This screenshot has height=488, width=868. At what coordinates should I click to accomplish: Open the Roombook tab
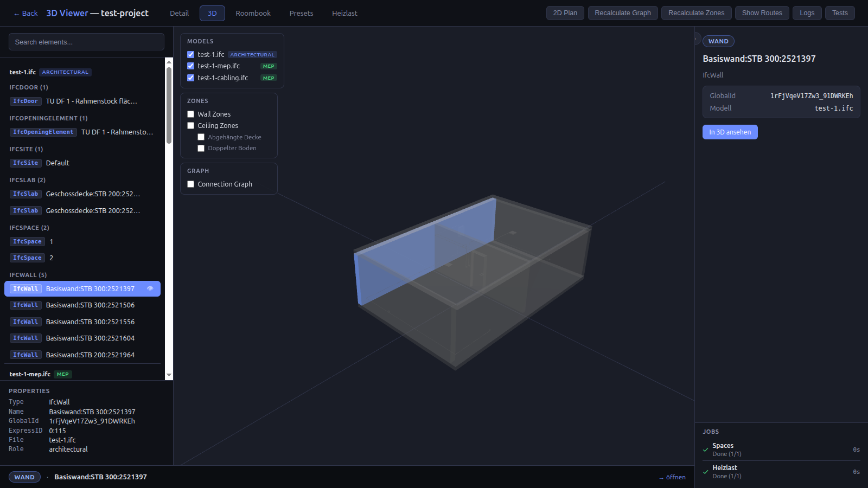coord(253,13)
